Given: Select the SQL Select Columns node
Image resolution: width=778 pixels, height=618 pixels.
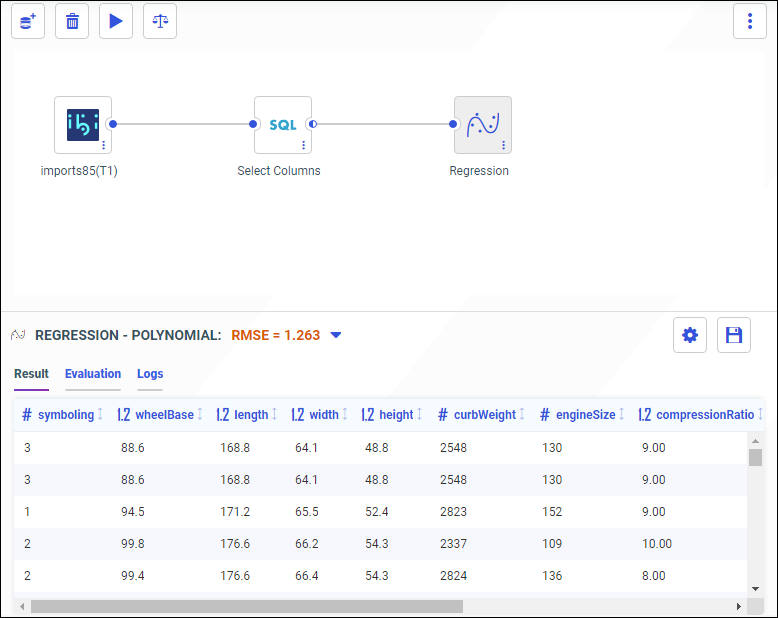Looking at the screenshot, I should [x=282, y=124].
